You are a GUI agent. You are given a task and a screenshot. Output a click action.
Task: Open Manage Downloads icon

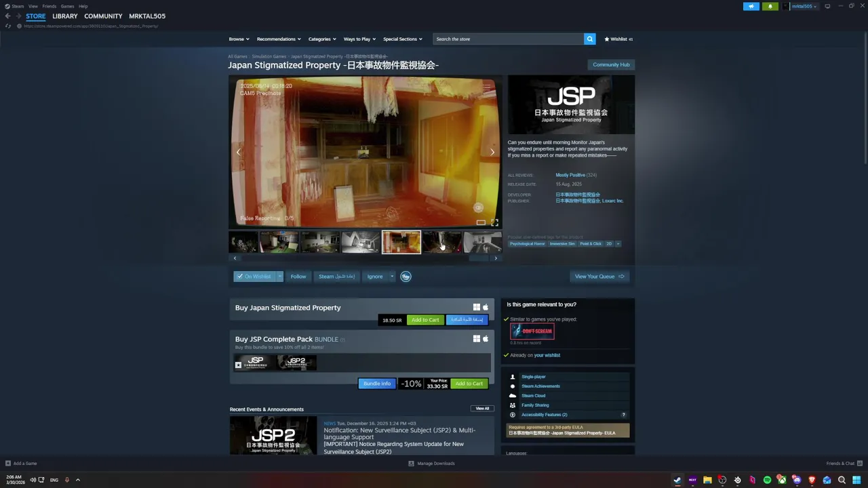pyautogui.click(x=411, y=464)
